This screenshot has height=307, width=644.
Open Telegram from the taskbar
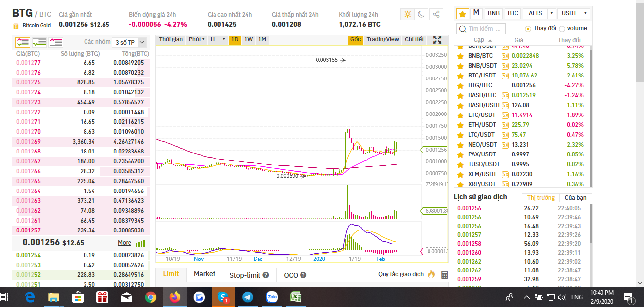coord(247,297)
